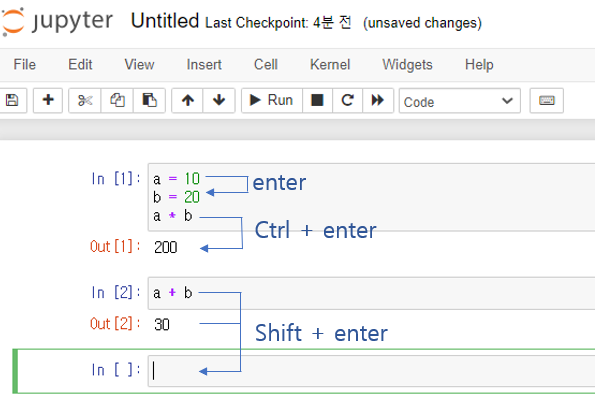Click the Out [2] prompt label

(115, 324)
